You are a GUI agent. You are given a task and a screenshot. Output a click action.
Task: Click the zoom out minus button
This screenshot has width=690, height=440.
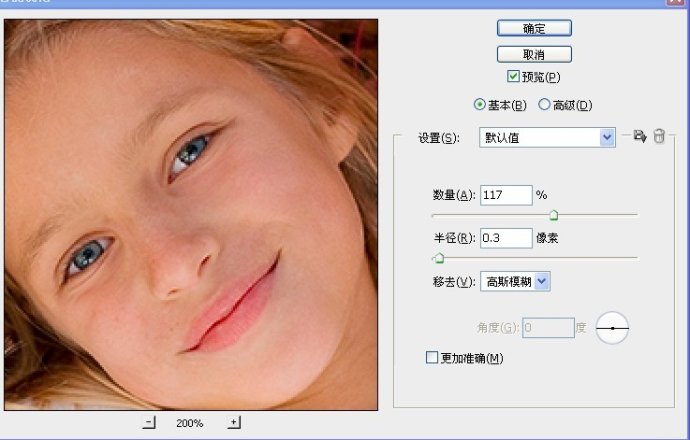149,423
